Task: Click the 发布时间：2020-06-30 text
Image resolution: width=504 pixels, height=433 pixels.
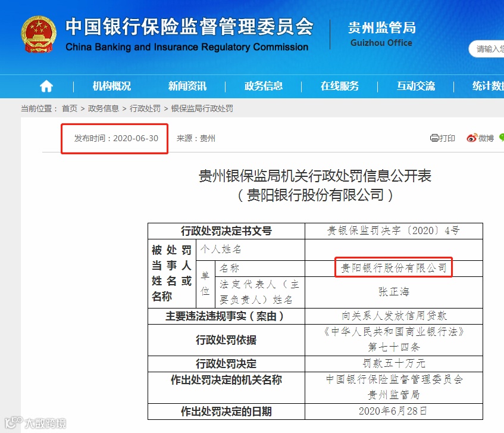Action: (116, 138)
